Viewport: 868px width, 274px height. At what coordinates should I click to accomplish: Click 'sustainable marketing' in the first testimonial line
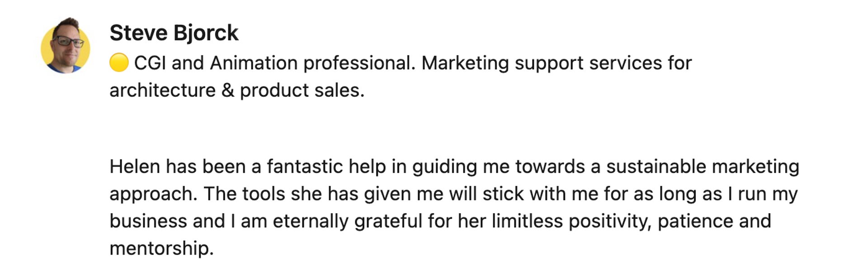tap(703, 167)
